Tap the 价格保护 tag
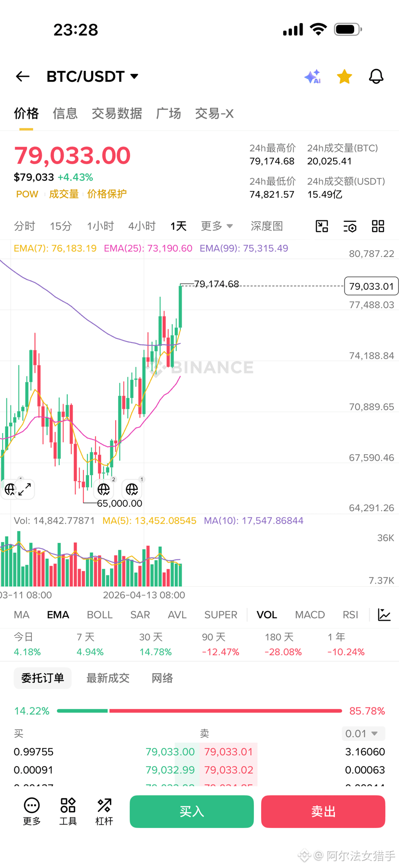The height and width of the screenshot is (868, 399). coord(107,194)
